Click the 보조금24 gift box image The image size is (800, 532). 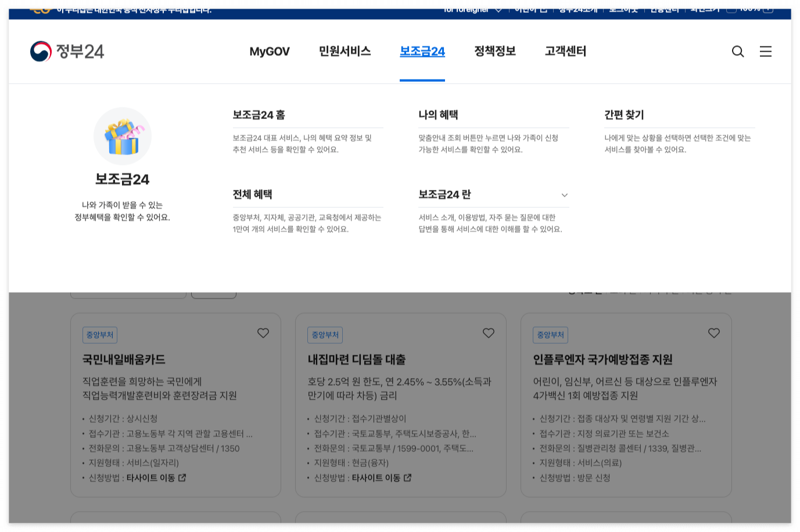pyautogui.click(x=123, y=136)
